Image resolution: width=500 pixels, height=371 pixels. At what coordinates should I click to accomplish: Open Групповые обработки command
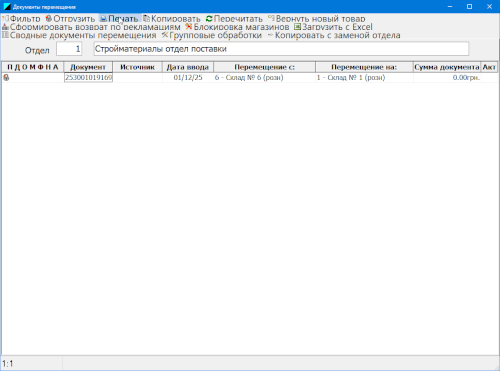coord(212,35)
